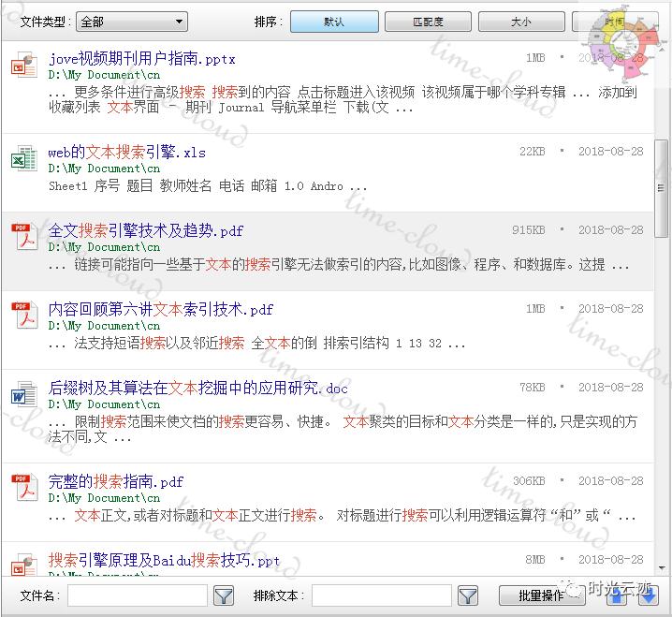Click the 8MB size of the Baidu ppt

click(535, 560)
